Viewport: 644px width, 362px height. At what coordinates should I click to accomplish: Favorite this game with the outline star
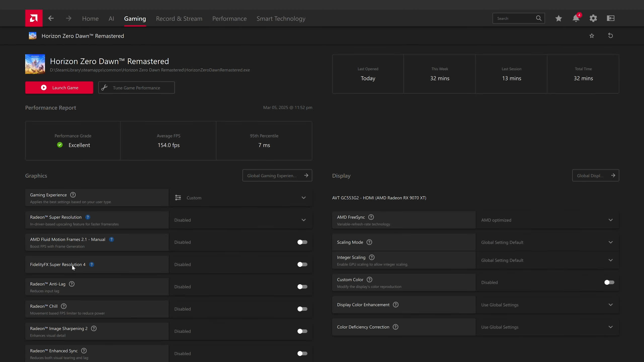click(592, 36)
